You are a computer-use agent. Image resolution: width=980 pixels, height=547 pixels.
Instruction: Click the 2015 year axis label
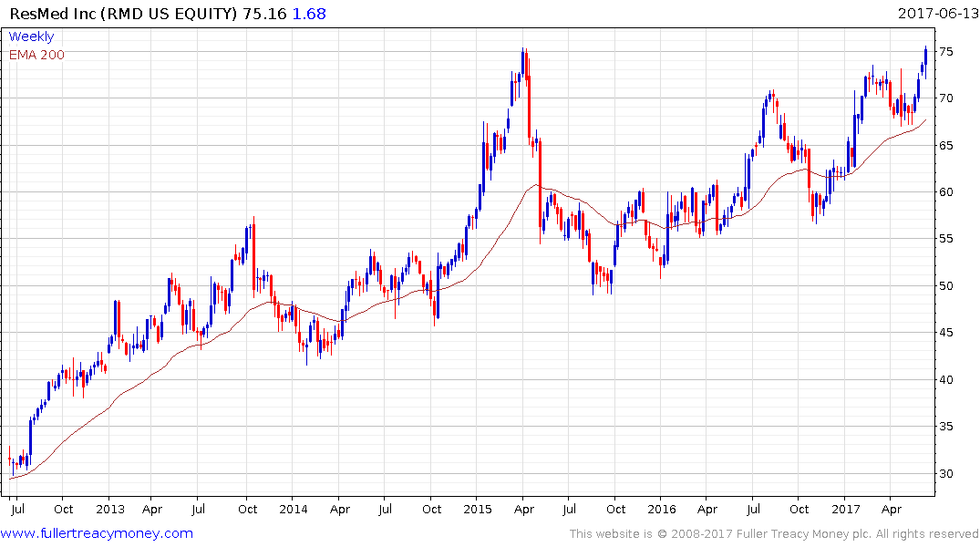478,510
